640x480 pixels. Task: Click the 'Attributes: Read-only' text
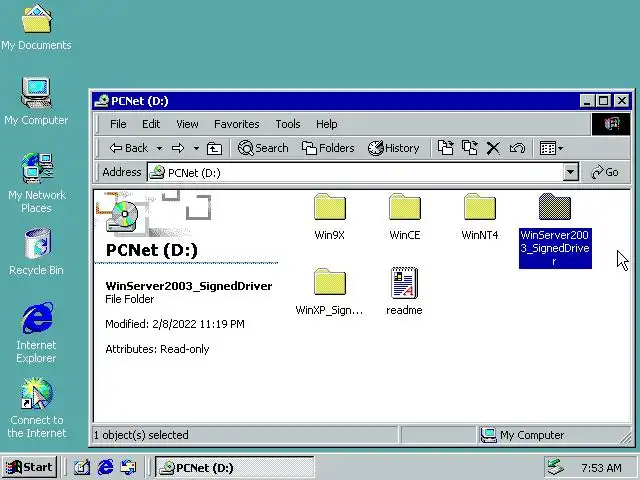(x=157, y=349)
